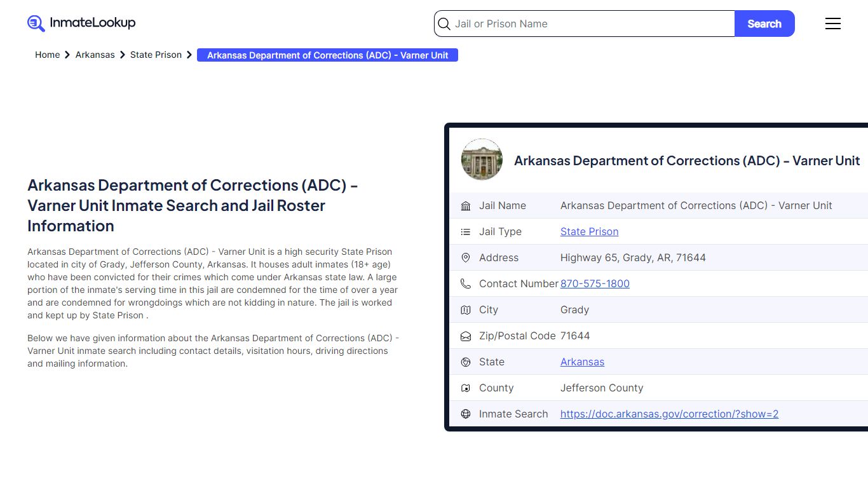
Task: Click the Address location pin icon
Action: (x=466, y=258)
